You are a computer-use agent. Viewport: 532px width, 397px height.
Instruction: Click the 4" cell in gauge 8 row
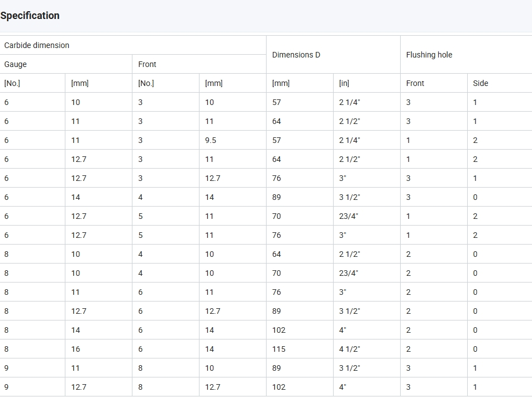tap(367, 330)
